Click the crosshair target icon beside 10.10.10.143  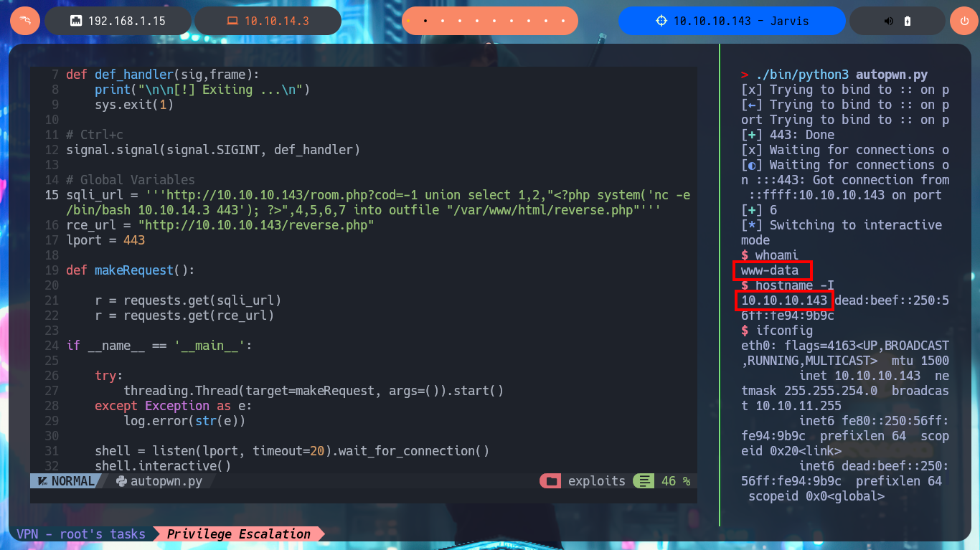[x=661, y=22]
